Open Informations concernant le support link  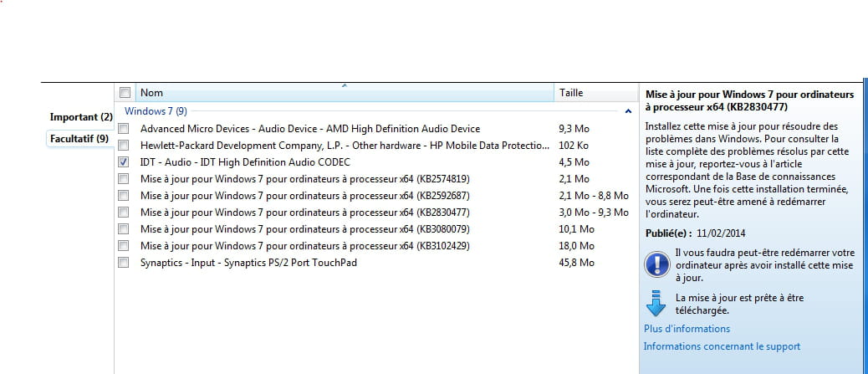point(722,346)
